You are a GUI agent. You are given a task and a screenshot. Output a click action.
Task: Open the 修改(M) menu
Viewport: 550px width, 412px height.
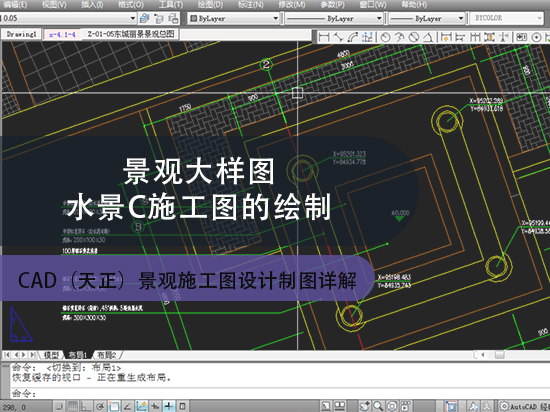click(x=292, y=5)
